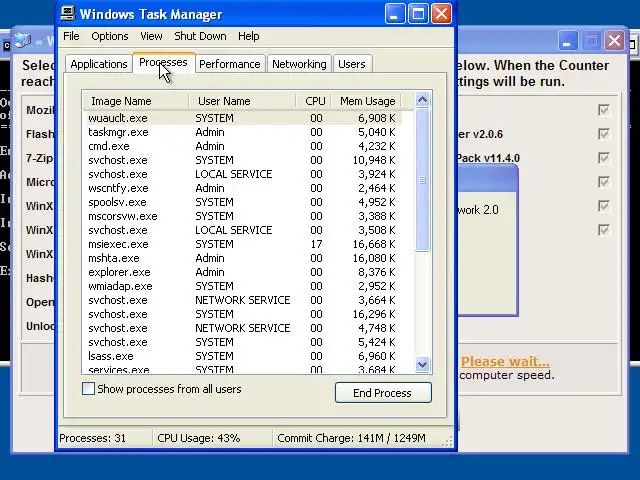Click the process list scroll up arrow
The height and width of the screenshot is (480, 640).
[x=422, y=100]
